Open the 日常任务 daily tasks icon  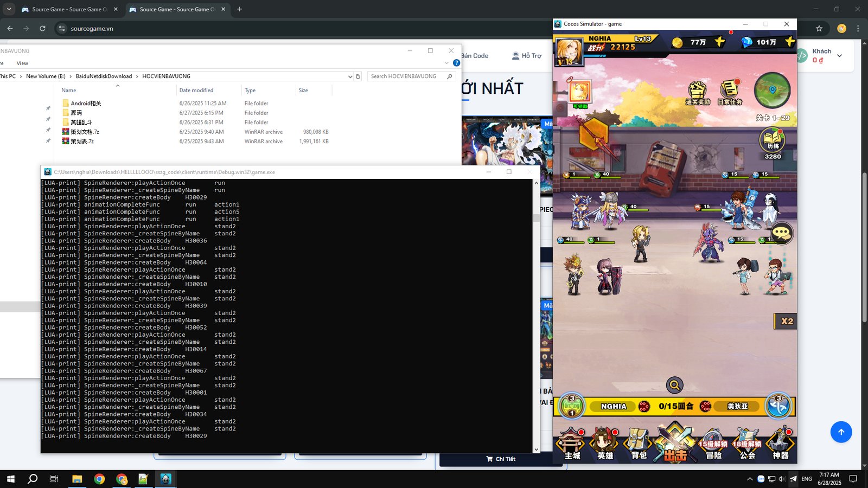coord(730,93)
